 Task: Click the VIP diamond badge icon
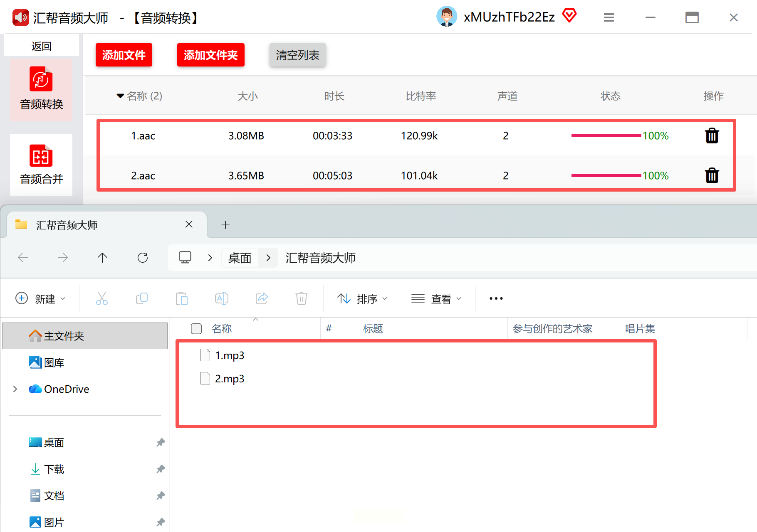click(569, 16)
